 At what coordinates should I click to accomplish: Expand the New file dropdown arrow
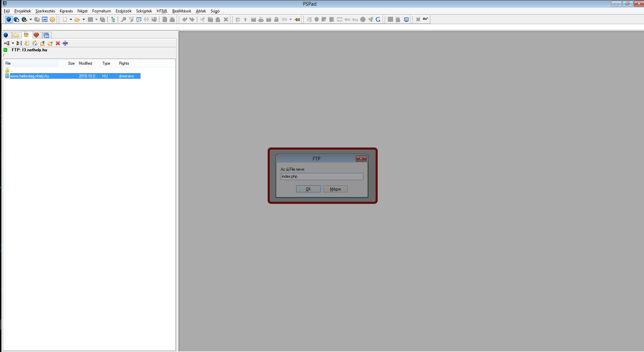[x=71, y=19]
